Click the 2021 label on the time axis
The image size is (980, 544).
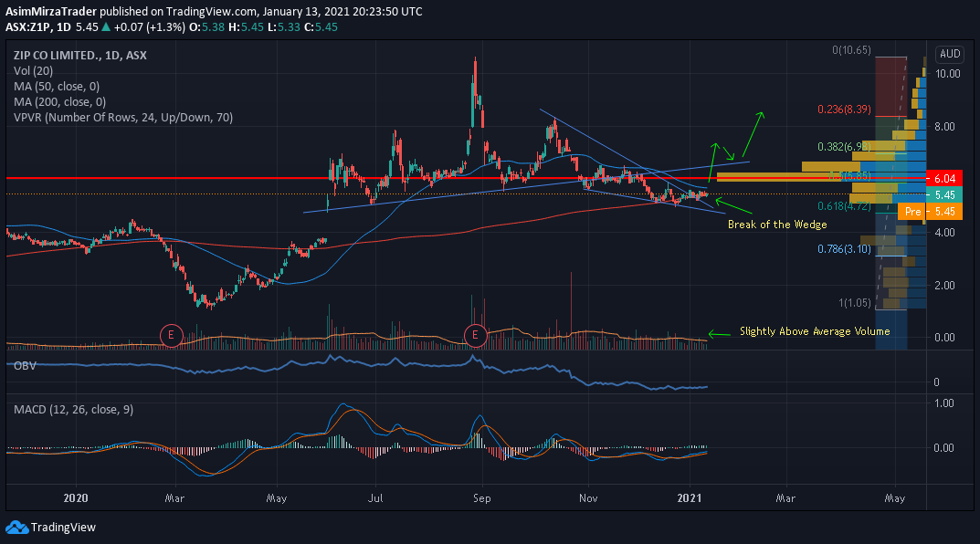tap(690, 498)
